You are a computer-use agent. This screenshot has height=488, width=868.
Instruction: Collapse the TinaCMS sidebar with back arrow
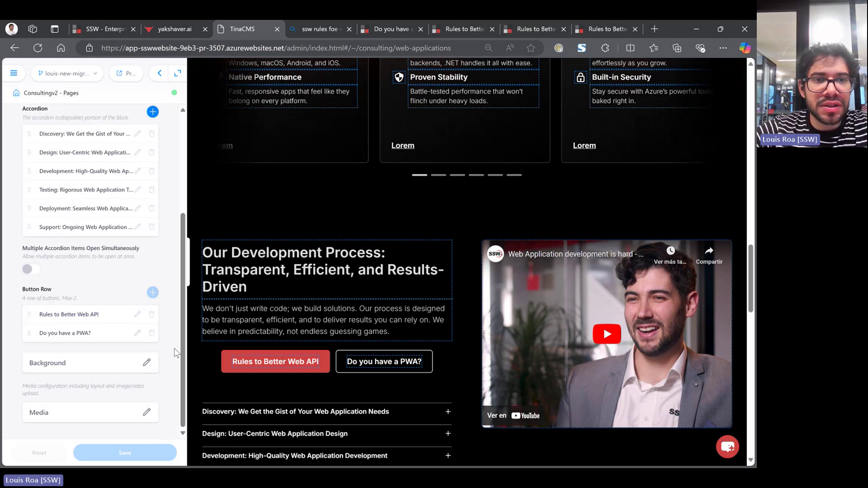coord(160,73)
